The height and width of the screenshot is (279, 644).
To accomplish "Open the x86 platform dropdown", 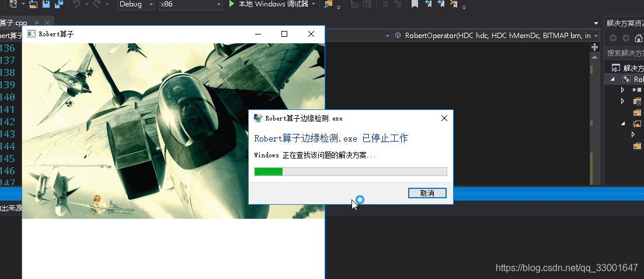I will pos(191,4).
